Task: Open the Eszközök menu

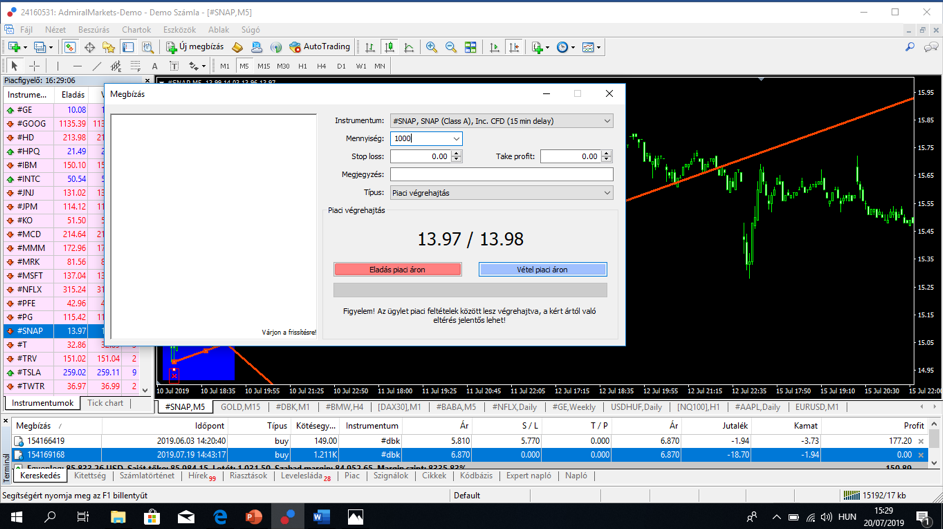Action: [x=179, y=29]
